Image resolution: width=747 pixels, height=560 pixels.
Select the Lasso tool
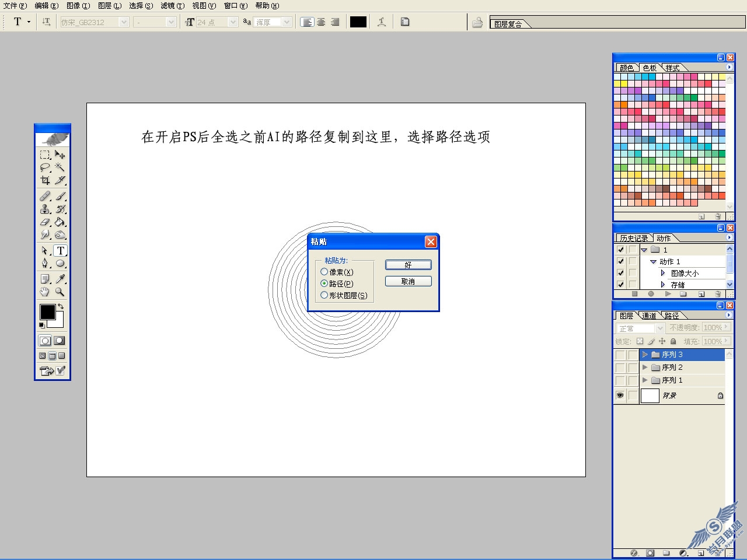(45, 167)
